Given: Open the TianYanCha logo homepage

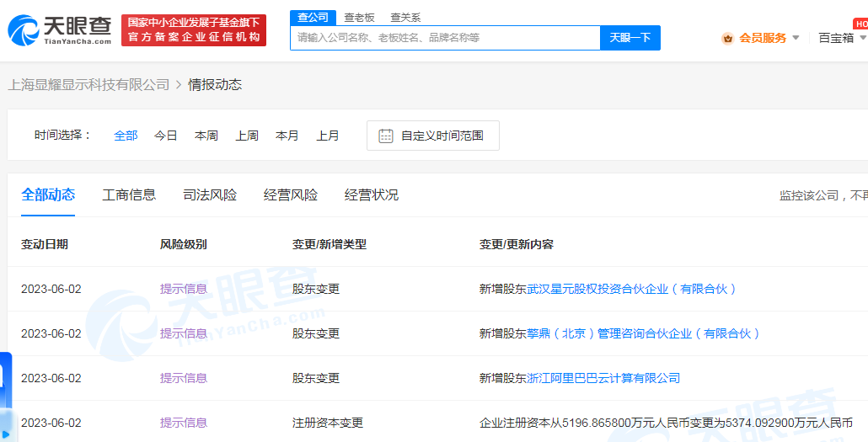Looking at the screenshot, I should pos(59,30).
